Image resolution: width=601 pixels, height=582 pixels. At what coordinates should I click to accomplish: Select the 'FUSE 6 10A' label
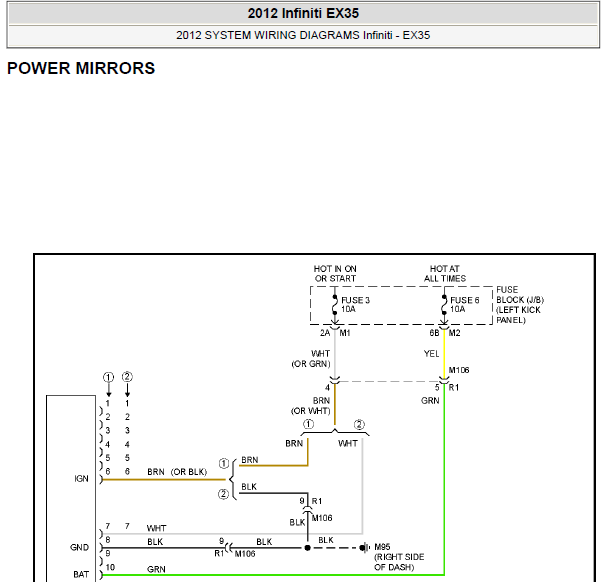(x=465, y=304)
